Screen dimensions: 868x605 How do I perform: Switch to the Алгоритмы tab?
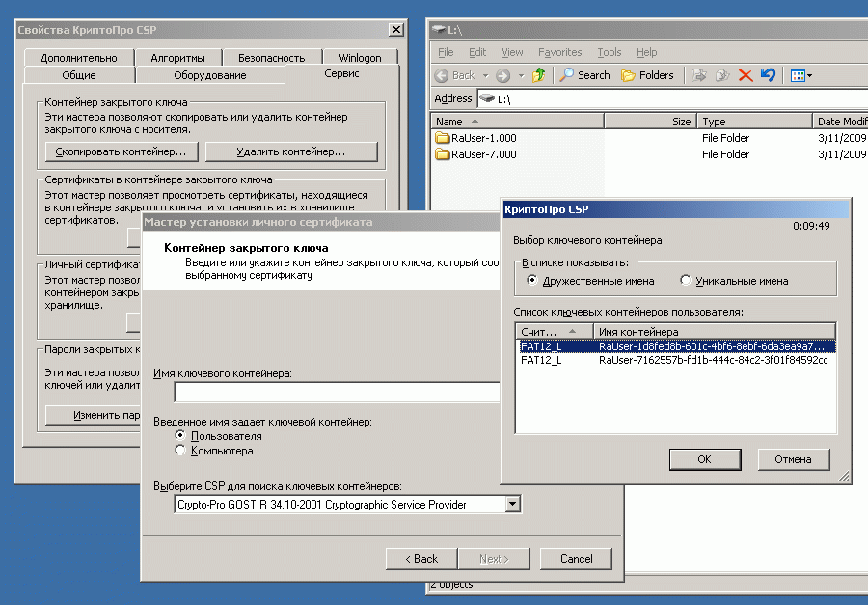coord(177,58)
